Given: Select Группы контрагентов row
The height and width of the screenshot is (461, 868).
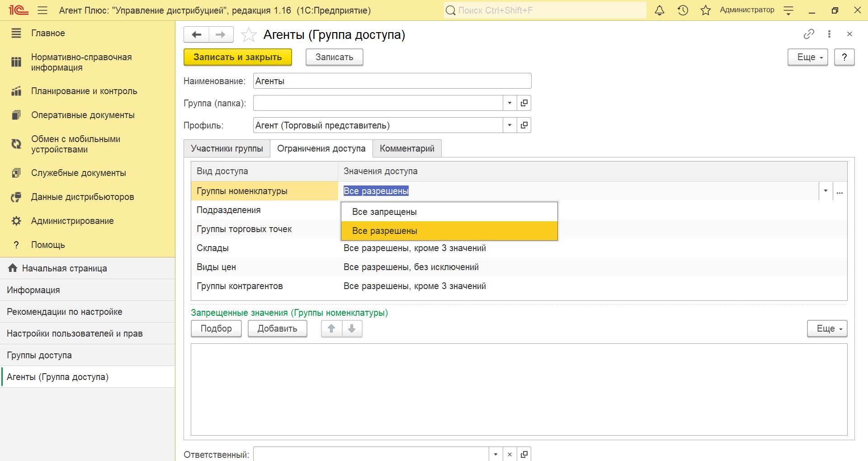Looking at the screenshot, I should [x=519, y=286].
